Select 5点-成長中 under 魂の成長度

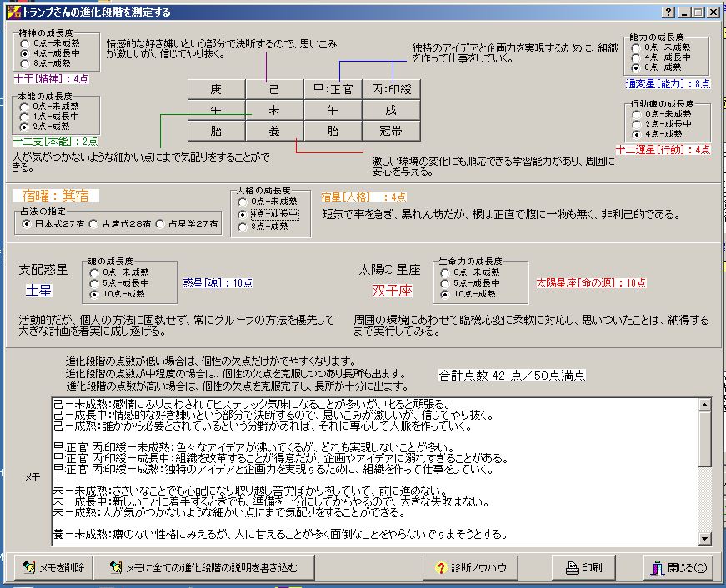94,283
